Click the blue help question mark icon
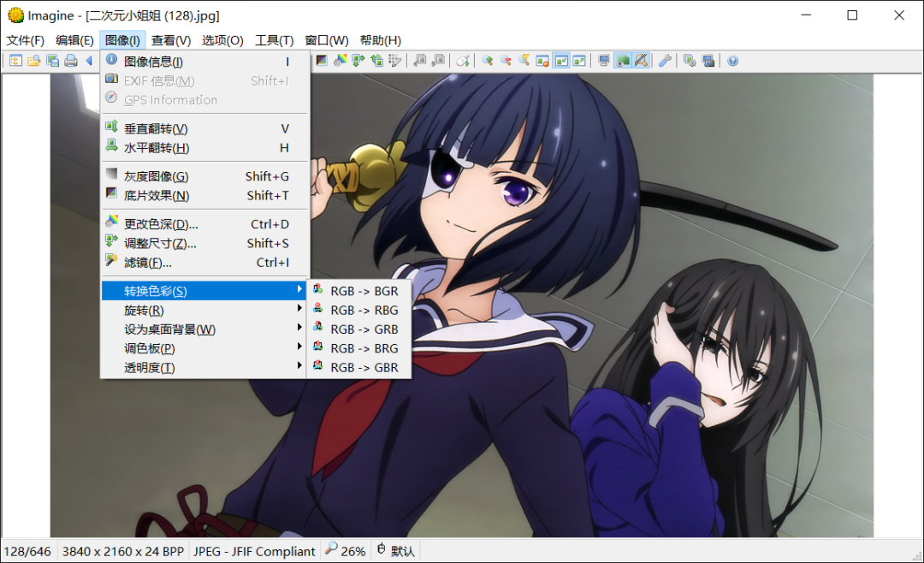The height and width of the screenshot is (563, 924). 732,61
